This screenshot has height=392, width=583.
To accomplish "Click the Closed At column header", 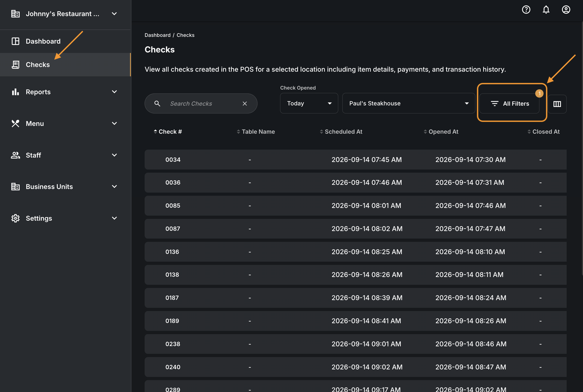I will click(x=546, y=132).
